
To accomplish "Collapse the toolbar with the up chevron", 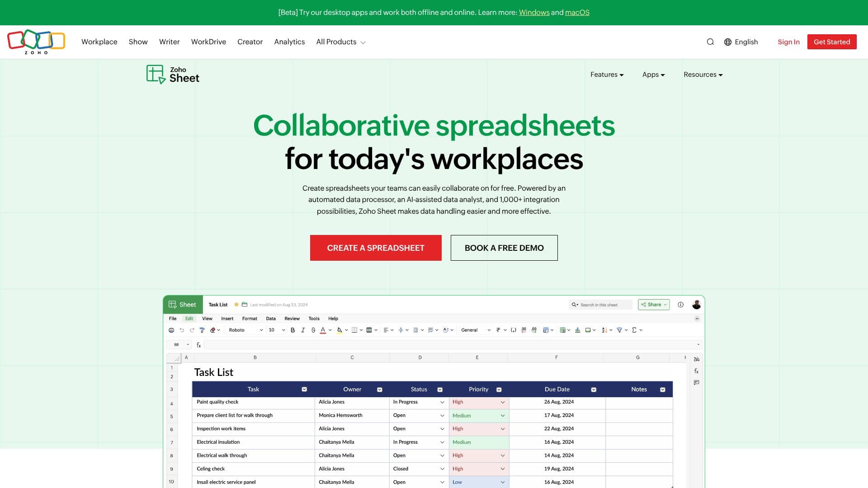I will tap(697, 319).
